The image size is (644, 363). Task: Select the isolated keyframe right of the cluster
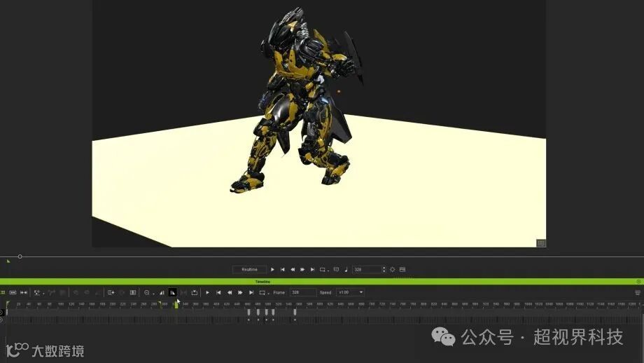click(x=295, y=313)
